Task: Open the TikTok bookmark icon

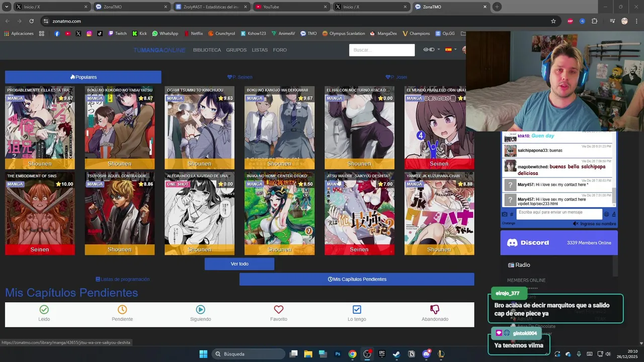Action: pos(100,34)
